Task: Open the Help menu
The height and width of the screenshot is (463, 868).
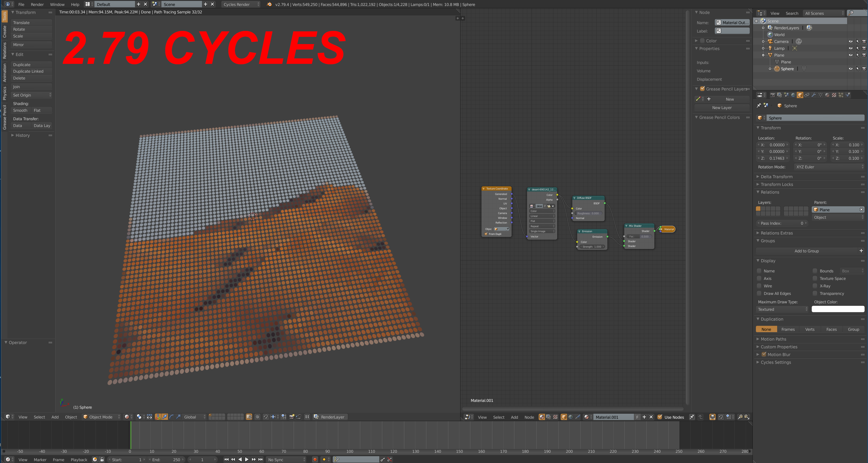Action: pos(75,4)
